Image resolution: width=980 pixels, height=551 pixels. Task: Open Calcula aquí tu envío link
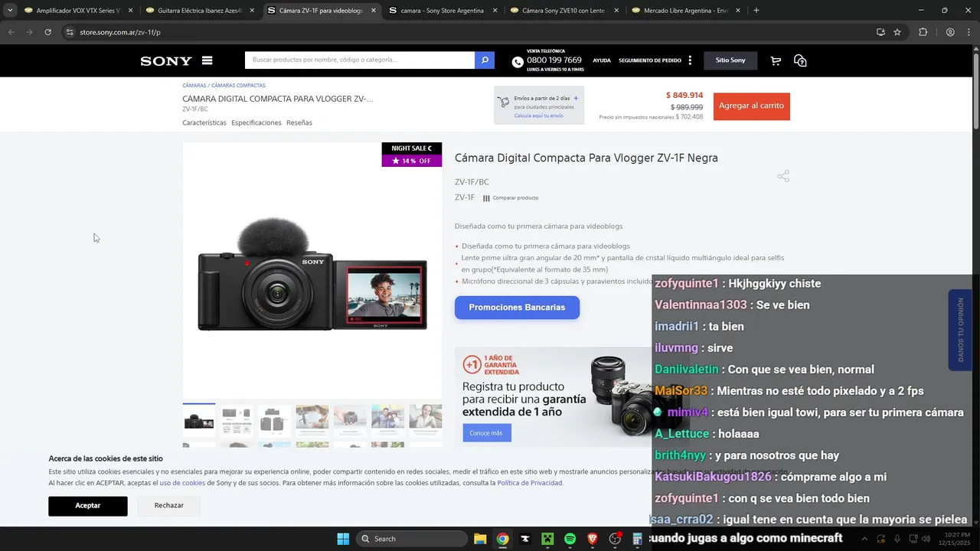[x=538, y=116]
